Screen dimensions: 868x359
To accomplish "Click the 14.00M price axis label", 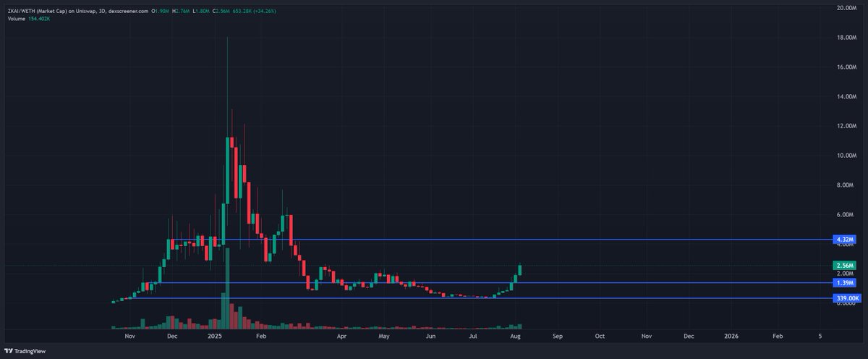I will (x=846, y=96).
